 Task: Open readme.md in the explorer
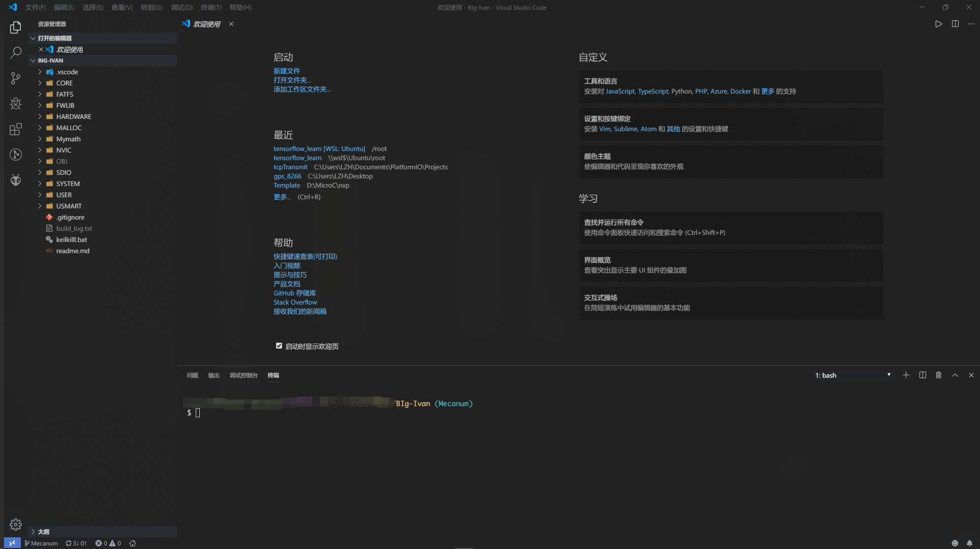pos(103,251)
